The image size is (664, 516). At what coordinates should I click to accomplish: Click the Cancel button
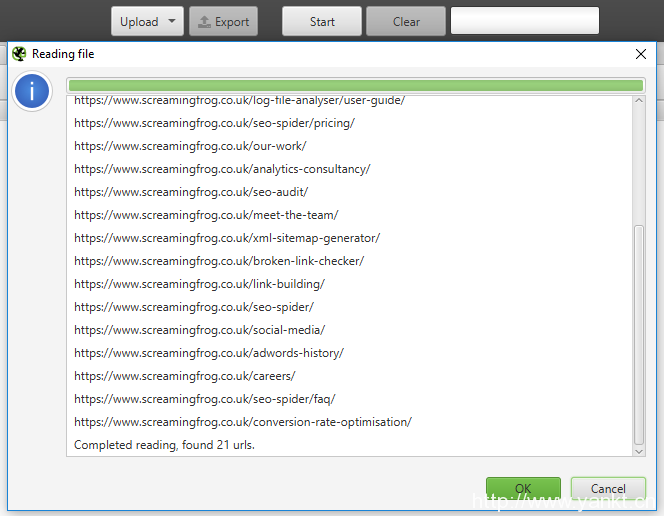pos(608,489)
